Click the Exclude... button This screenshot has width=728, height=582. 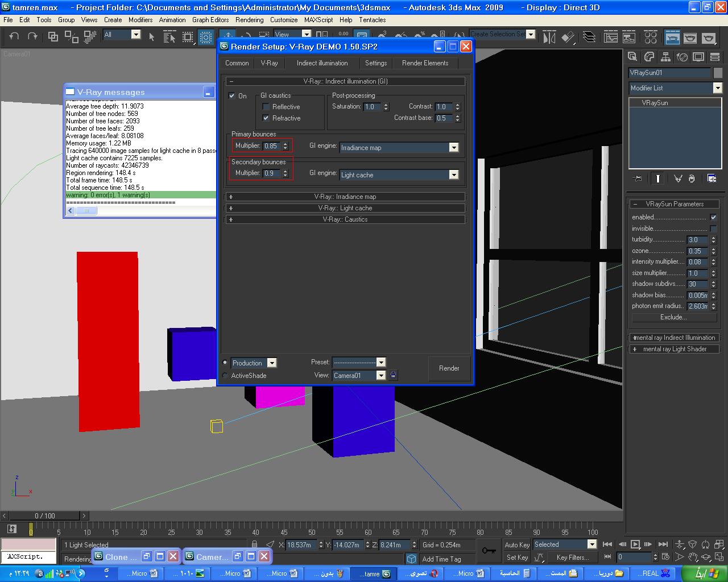(673, 317)
